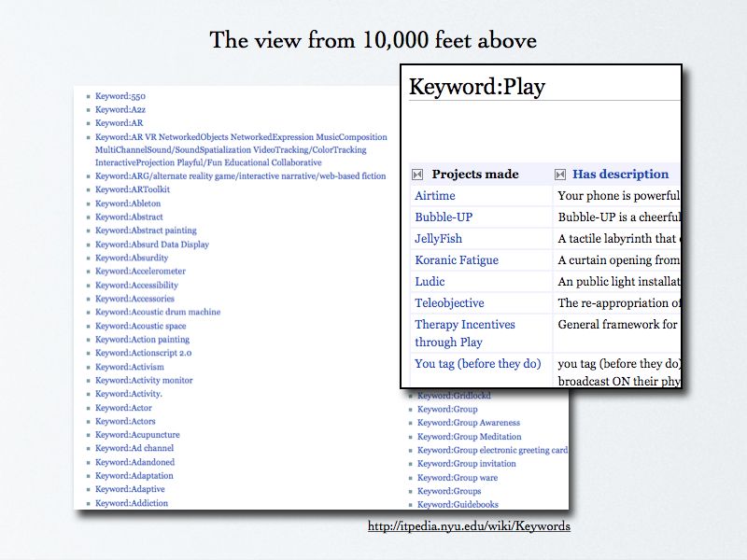
Task: Select the Keyword:Guidebooks link
Action: click(x=458, y=505)
